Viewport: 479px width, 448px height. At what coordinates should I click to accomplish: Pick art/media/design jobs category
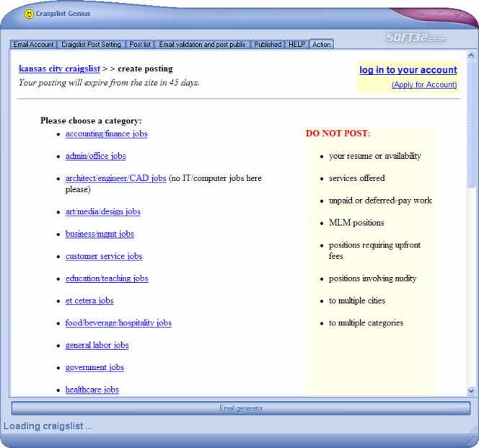pyautogui.click(x=103, y=212)
